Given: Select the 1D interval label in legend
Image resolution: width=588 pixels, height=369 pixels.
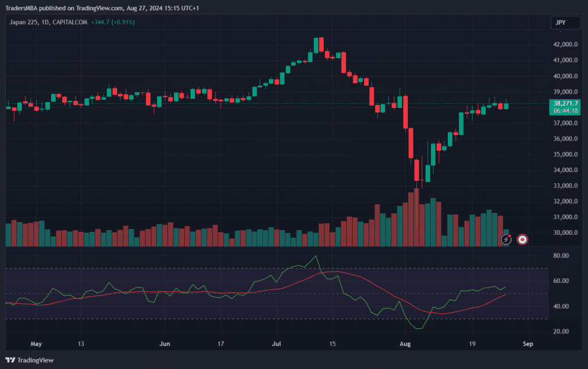Looking at the screenshot, I should (57, 22).
